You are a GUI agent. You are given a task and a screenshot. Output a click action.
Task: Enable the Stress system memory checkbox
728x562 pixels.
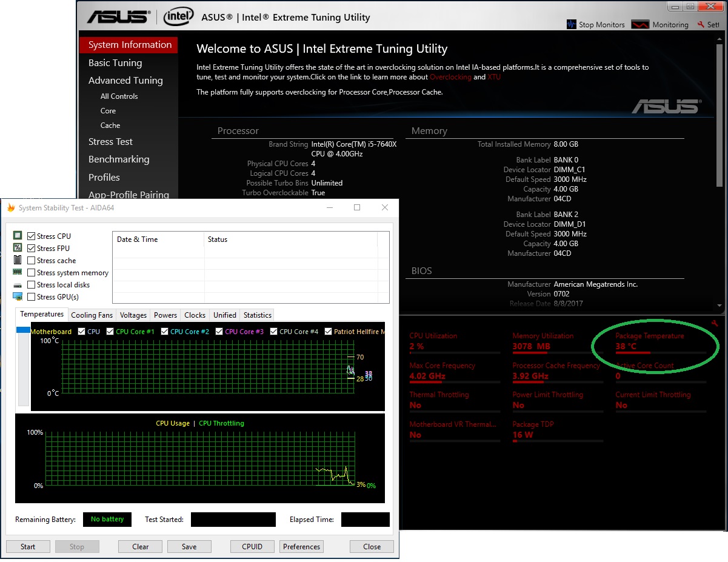click(31, 273)
